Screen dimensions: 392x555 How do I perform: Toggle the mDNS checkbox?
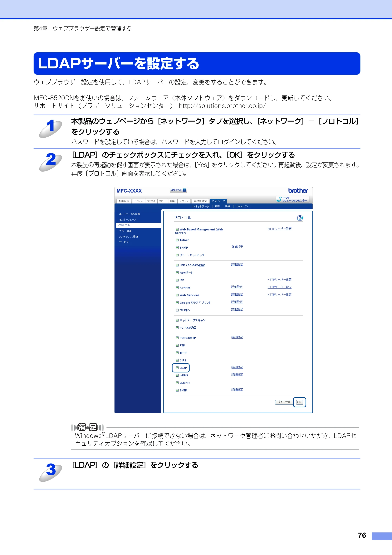click(177, 375)
